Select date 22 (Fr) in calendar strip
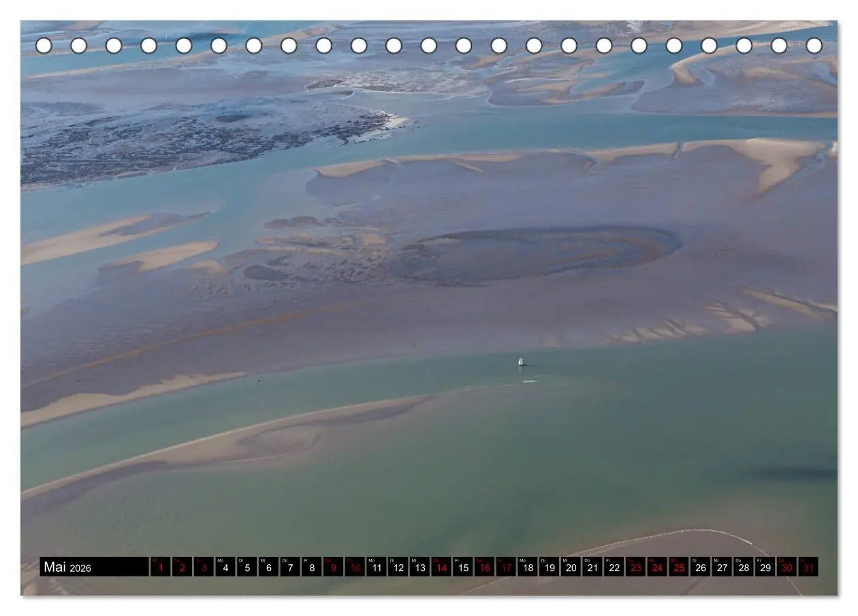The image size is (858, 616). click(614, 567)
